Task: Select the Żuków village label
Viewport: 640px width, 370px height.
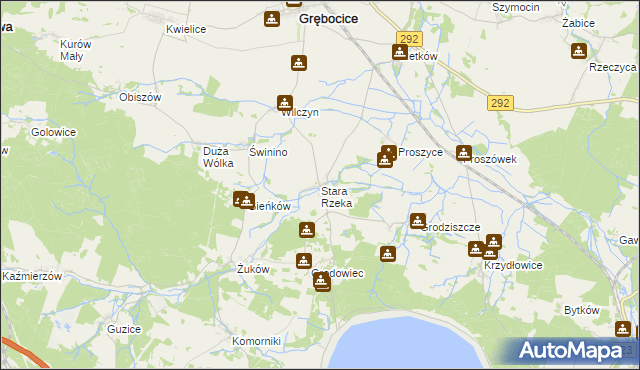Action: tap(253, 269)
